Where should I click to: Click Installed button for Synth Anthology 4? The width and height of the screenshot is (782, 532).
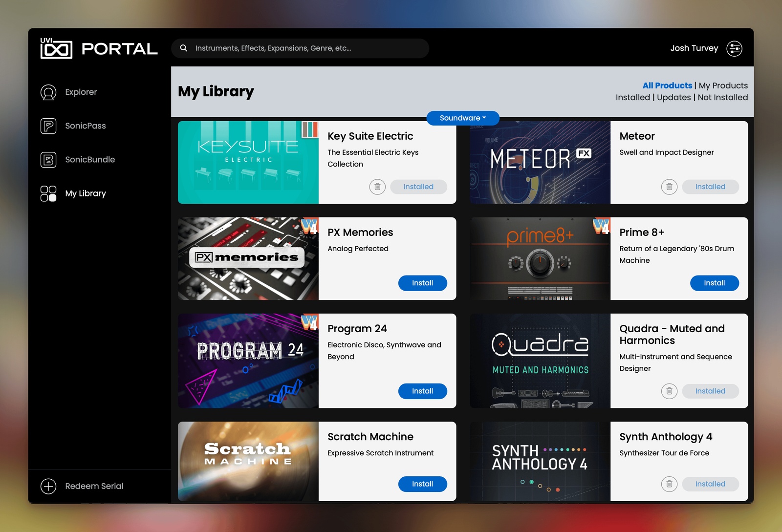tap(710, 484)
